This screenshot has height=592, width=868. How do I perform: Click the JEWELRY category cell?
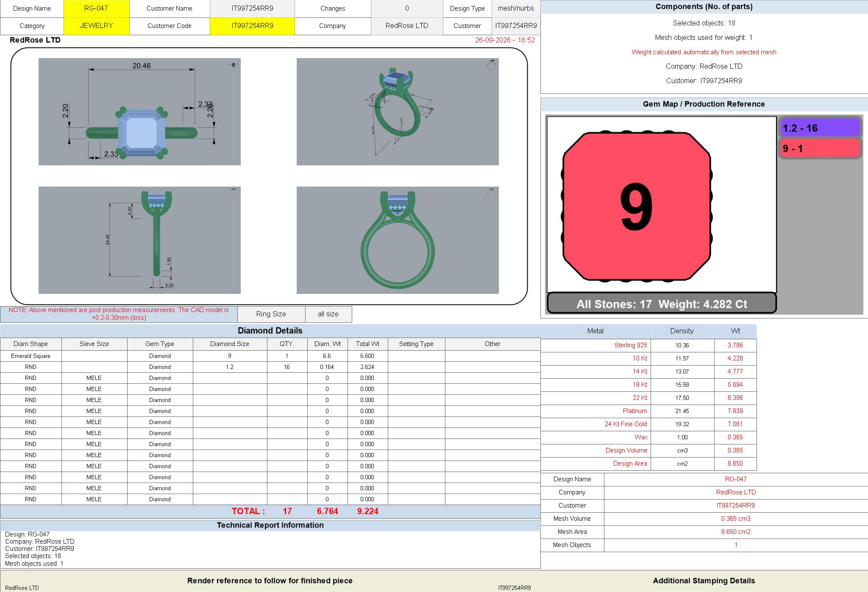pyautogui.click(x=96, y=26)
